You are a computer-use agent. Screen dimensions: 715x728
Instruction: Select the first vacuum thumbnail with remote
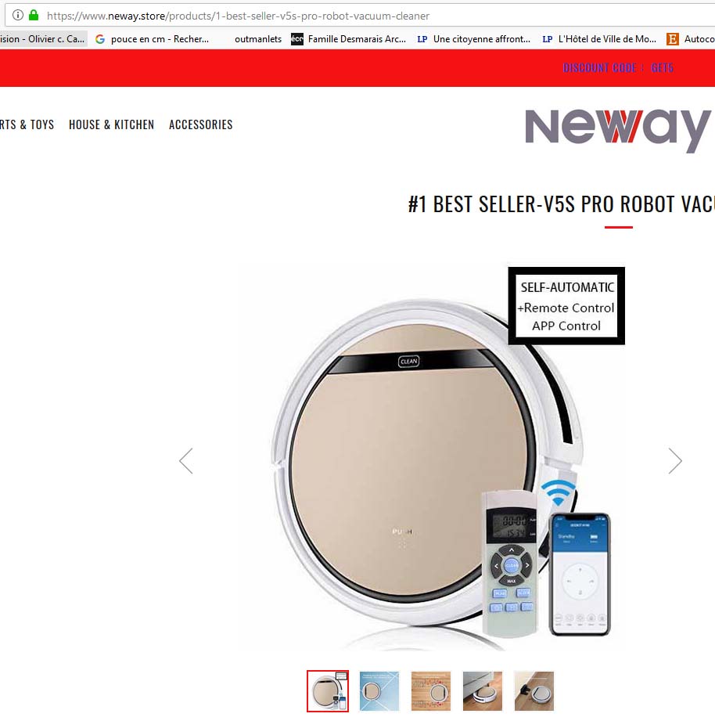point(328,691)
